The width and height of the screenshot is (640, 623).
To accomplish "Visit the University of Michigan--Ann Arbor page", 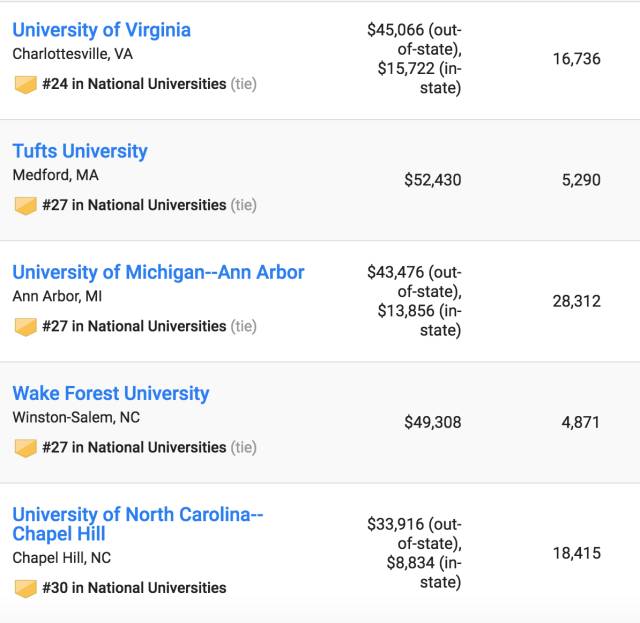I will point(158,272).
